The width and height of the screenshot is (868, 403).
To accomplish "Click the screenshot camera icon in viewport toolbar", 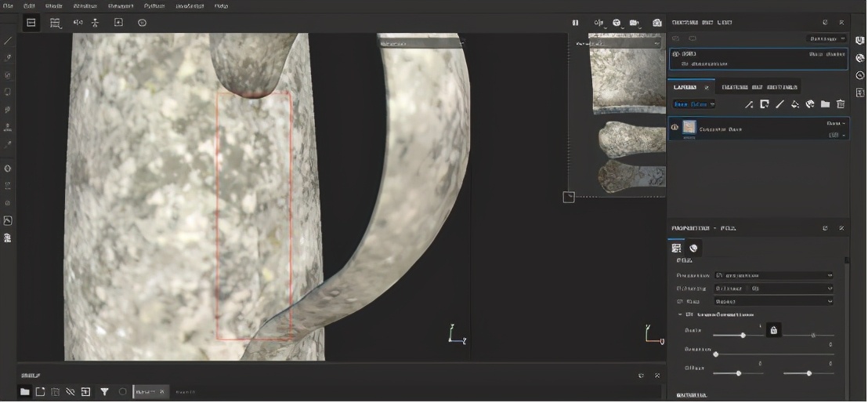I will (657, 23).
